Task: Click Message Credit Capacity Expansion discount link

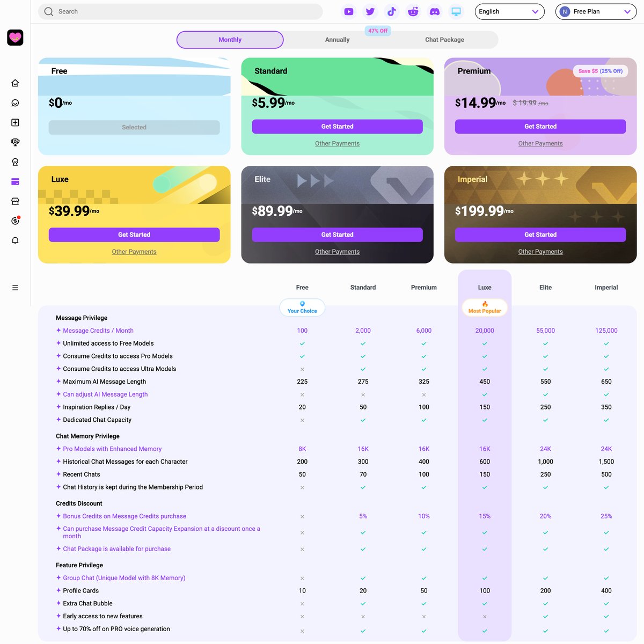Action: (x=162, y=532)
